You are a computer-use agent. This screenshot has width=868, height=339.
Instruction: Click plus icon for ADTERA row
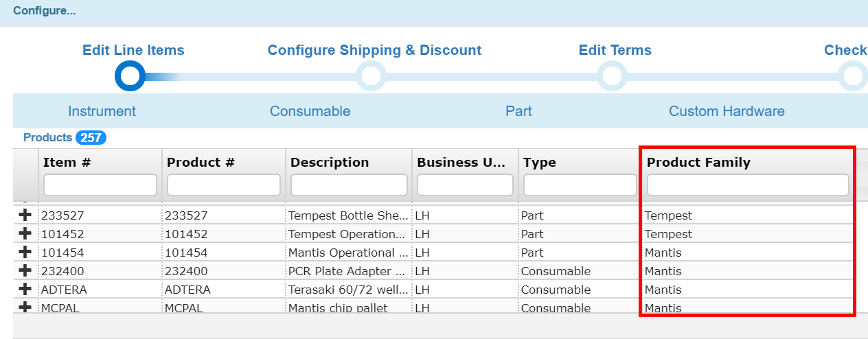[x=25, y=289]
